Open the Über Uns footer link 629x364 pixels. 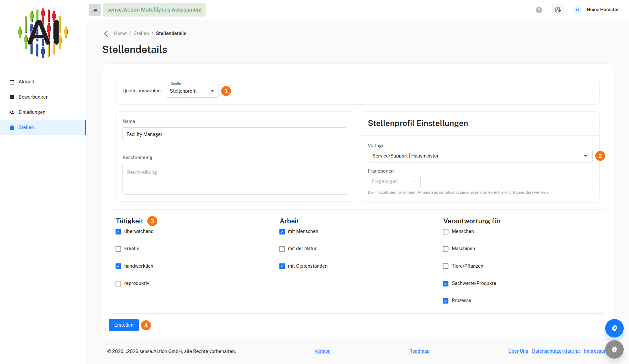[x=518, y=351]
